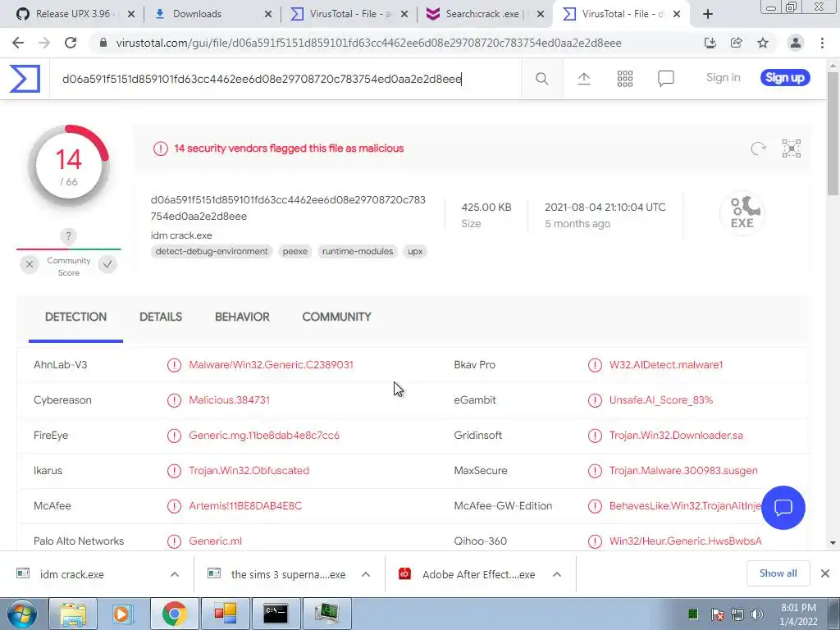Screen dimensions: 840x630
Task: Open the sims 3 superna download item
Action: pyautogui.click(x=288, y=574)
